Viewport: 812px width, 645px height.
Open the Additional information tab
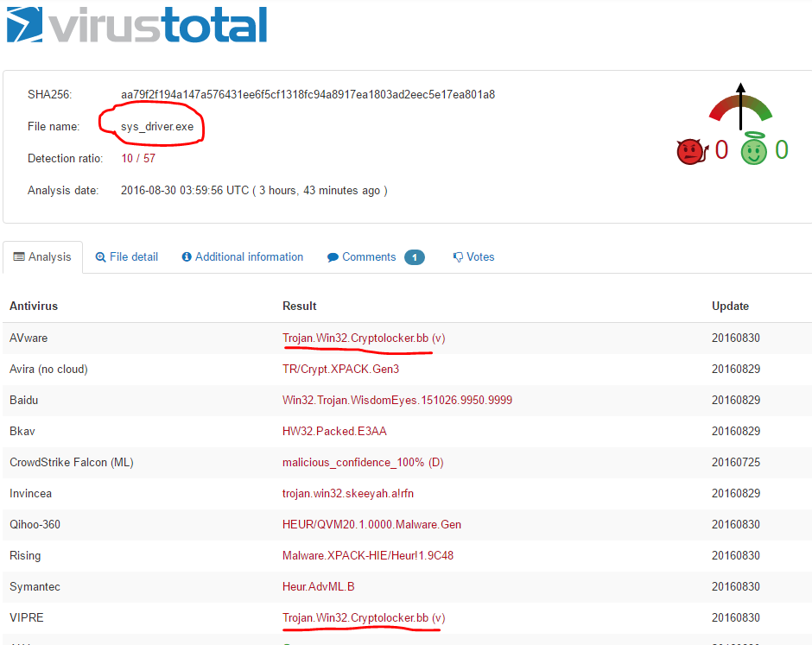point(243,256)
